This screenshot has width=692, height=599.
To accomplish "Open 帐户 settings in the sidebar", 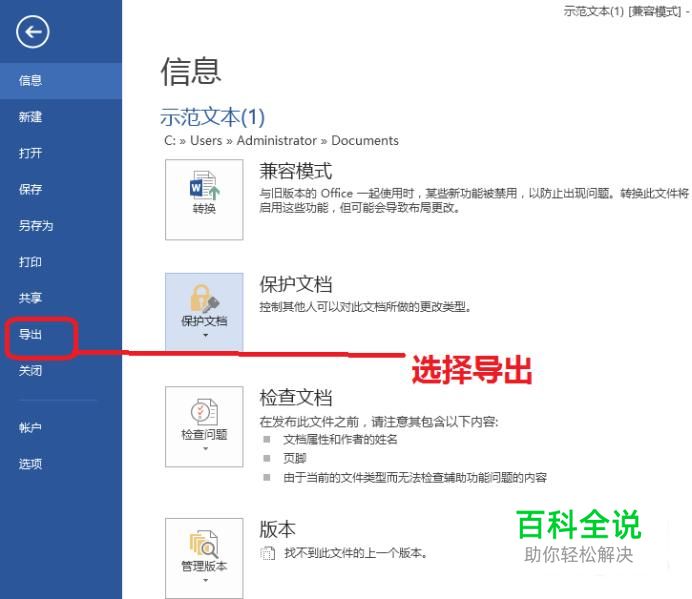I will 30,427.
